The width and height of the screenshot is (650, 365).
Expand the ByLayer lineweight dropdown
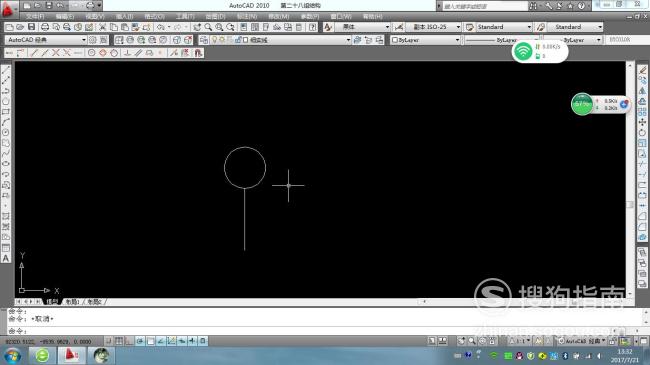click(598, 40)
